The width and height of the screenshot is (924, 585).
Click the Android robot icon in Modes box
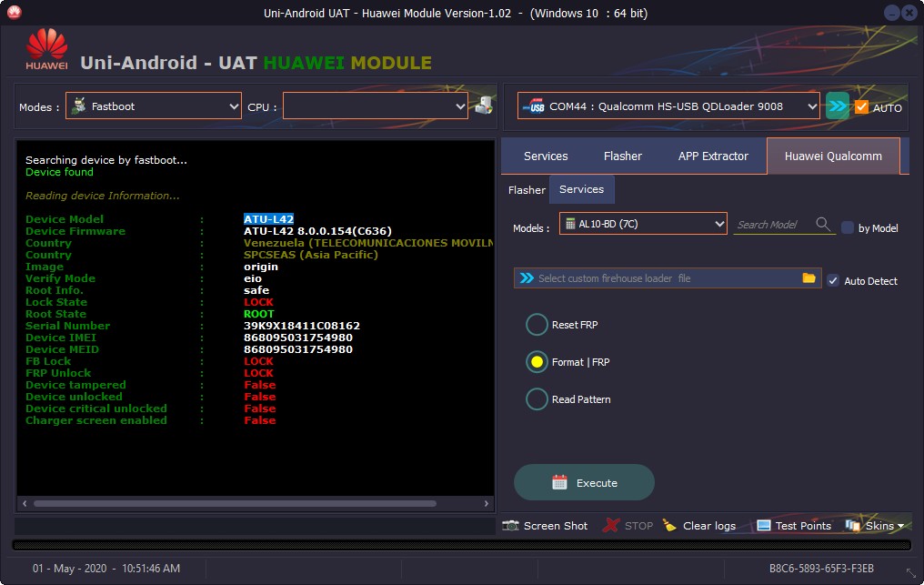point(79,106)
